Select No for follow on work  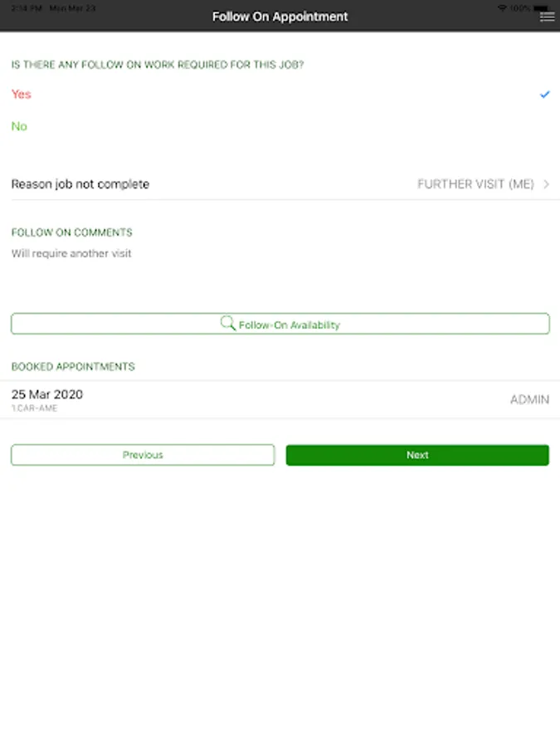[19, 126]
